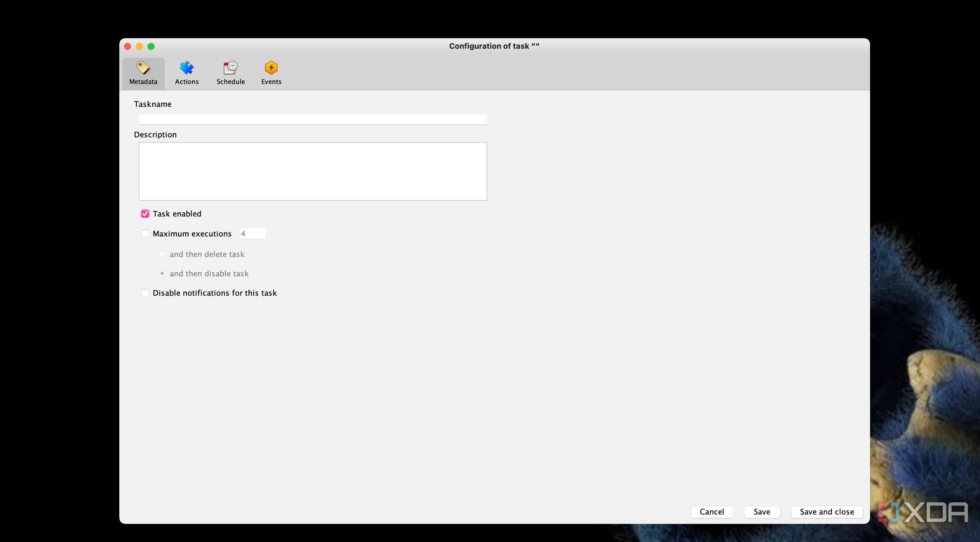Click into the Taskname text field
This screenshot has height=542, width=980.
click(313, 119)
